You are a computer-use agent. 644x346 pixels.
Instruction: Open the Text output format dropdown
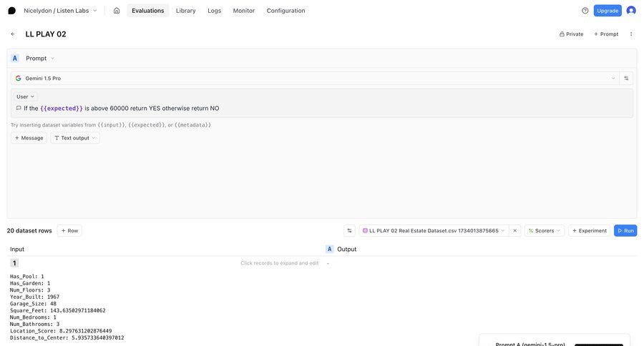click(74, 138)
